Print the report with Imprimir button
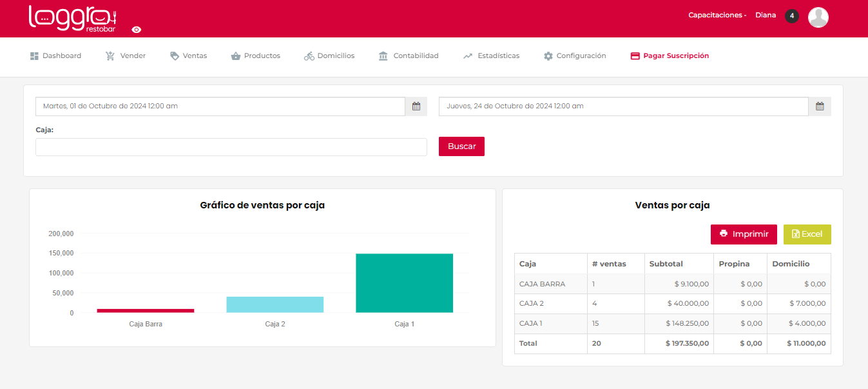 744,234
